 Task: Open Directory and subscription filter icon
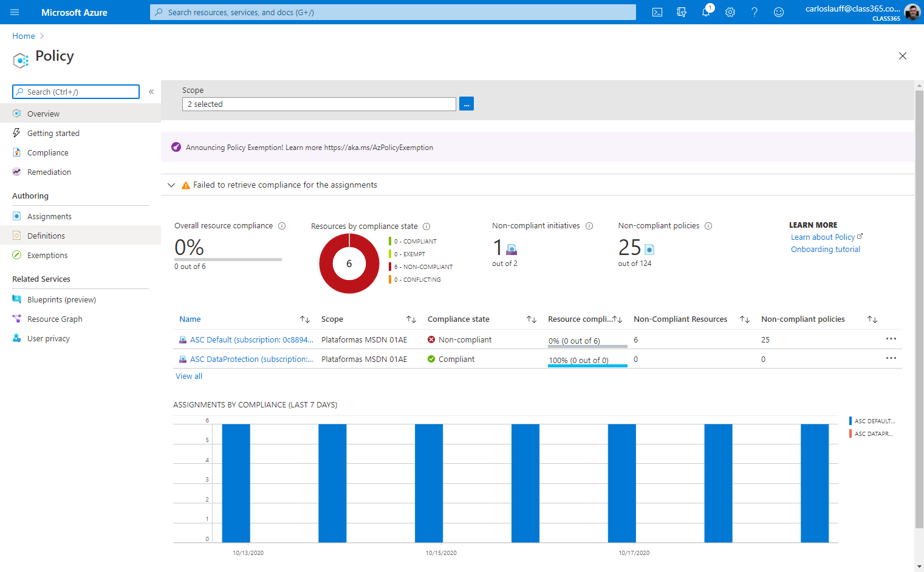682,12
